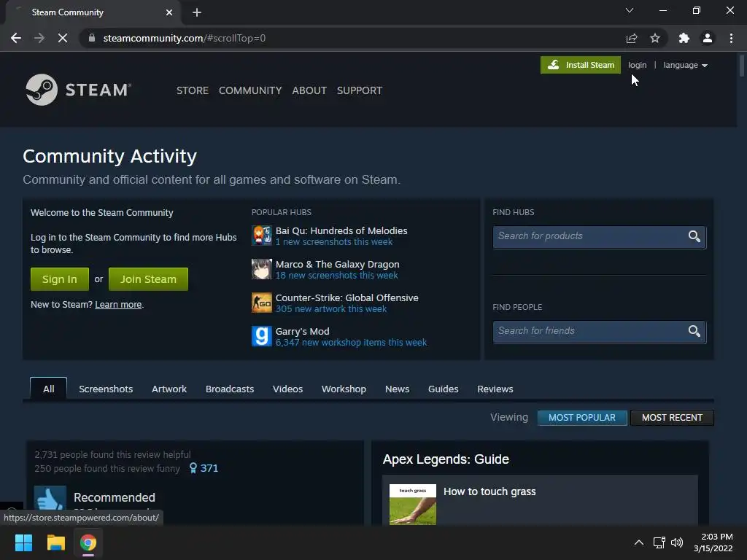This screenshot has height=560, width=747.
Task: Share this page icon in address bar
Action: point(632,38)
